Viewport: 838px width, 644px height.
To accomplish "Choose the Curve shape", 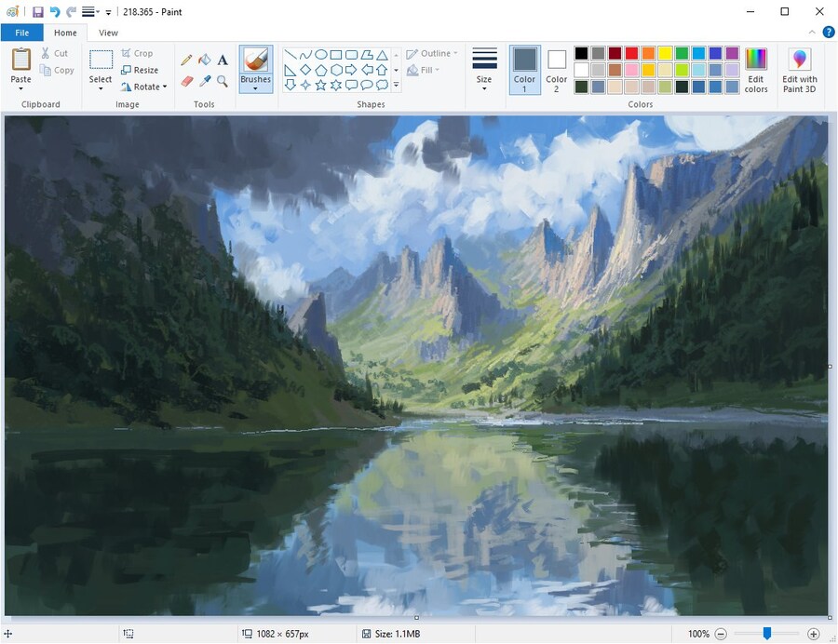I will click(305, 55).
